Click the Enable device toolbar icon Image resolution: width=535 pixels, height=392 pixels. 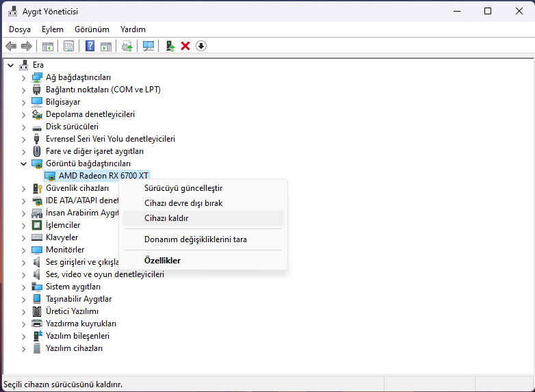coord(170,46)
